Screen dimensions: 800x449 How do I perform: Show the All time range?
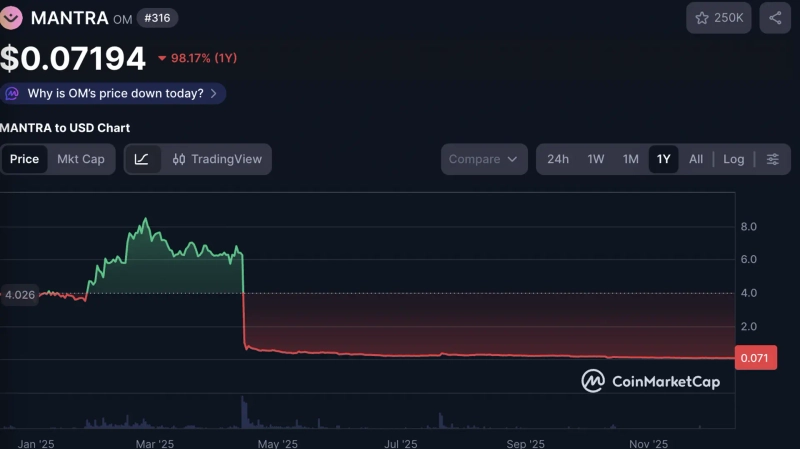(696, 159)
